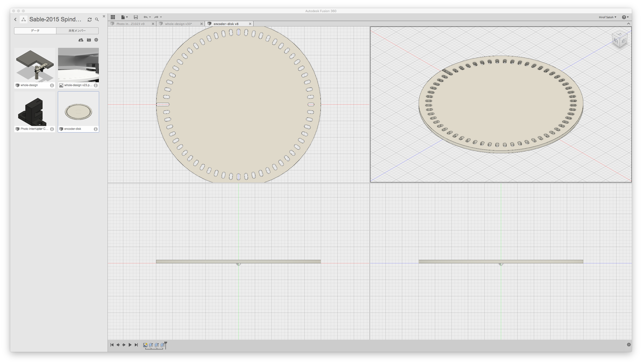Open the data panel settings gear

point(96,40)
